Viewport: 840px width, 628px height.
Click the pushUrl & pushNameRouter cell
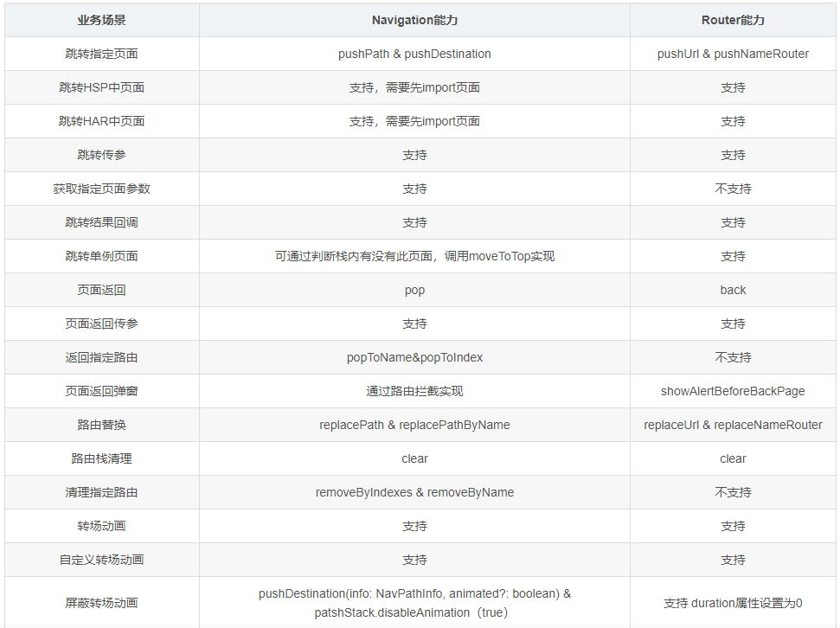pos(733,54)
